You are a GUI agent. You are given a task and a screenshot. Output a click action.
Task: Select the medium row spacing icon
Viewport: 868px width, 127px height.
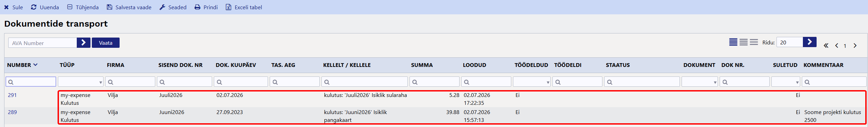click(744, 42)
